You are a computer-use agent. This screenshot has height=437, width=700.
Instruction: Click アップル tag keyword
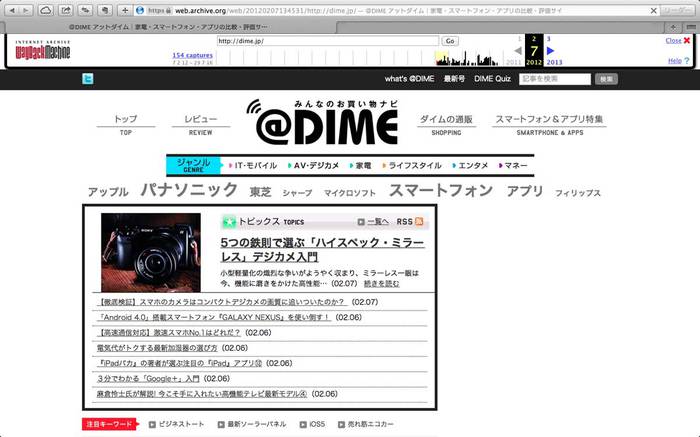108,192
